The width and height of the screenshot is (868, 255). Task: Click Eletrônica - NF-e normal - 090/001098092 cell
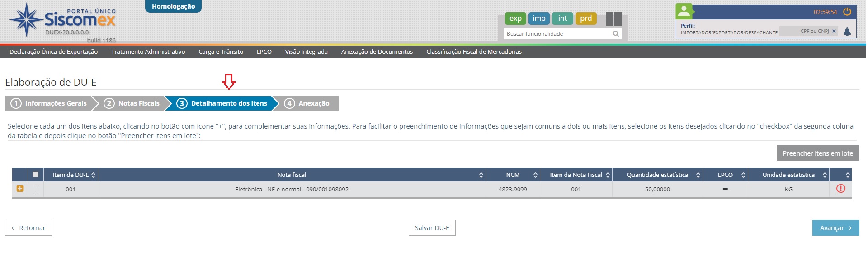(292, 189)
